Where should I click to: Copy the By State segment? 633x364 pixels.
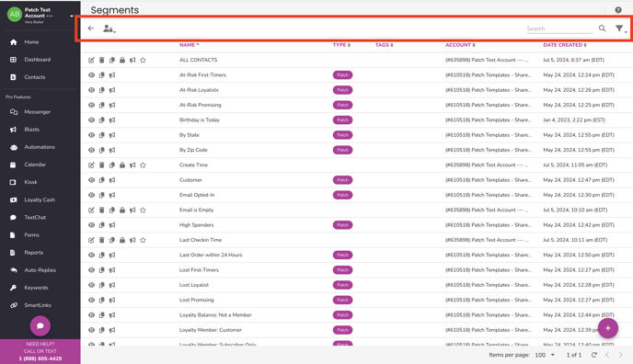pos(102,135)
